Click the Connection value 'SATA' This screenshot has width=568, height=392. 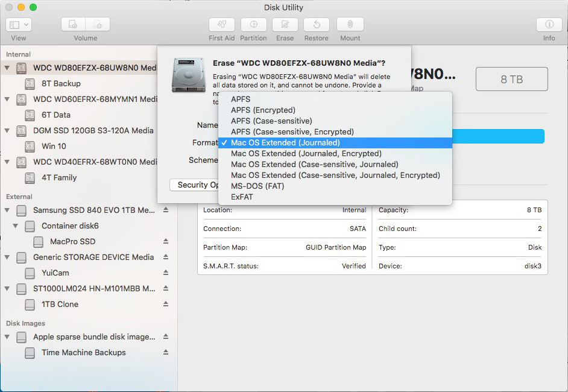click(x=358, y=229)
